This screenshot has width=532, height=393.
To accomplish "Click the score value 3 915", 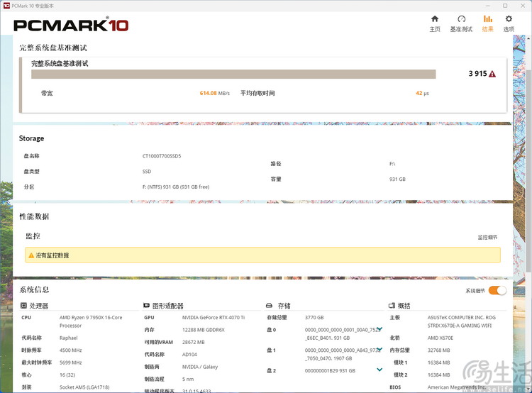I will click(477, 74).
